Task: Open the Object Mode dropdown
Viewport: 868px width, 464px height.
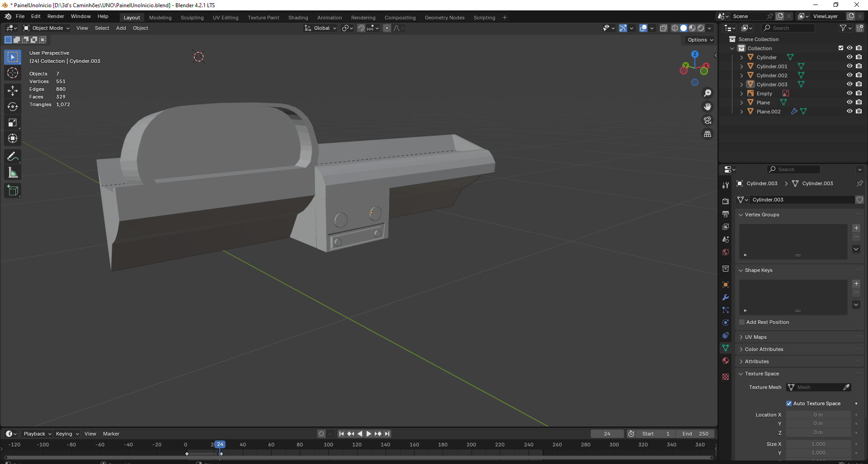Action: point(46,28)
